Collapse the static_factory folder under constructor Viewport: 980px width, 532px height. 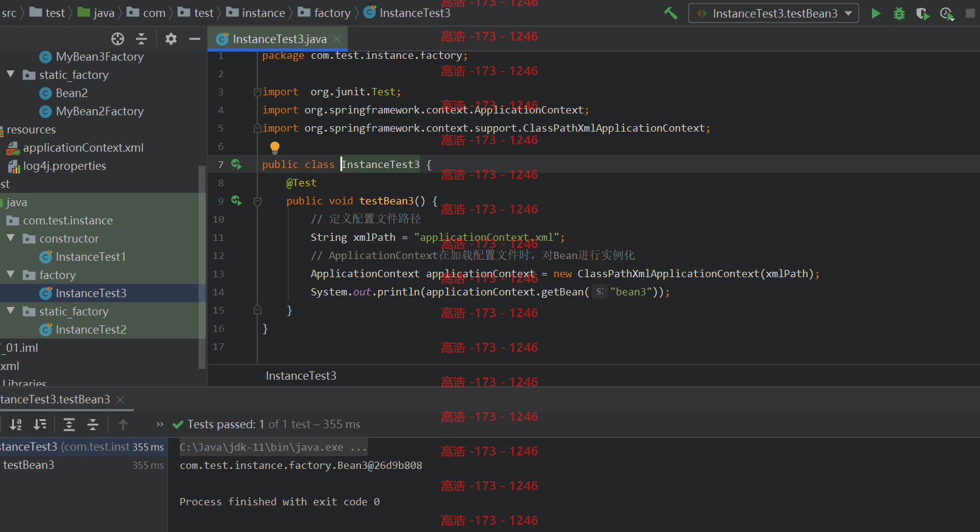click(10, 311)
